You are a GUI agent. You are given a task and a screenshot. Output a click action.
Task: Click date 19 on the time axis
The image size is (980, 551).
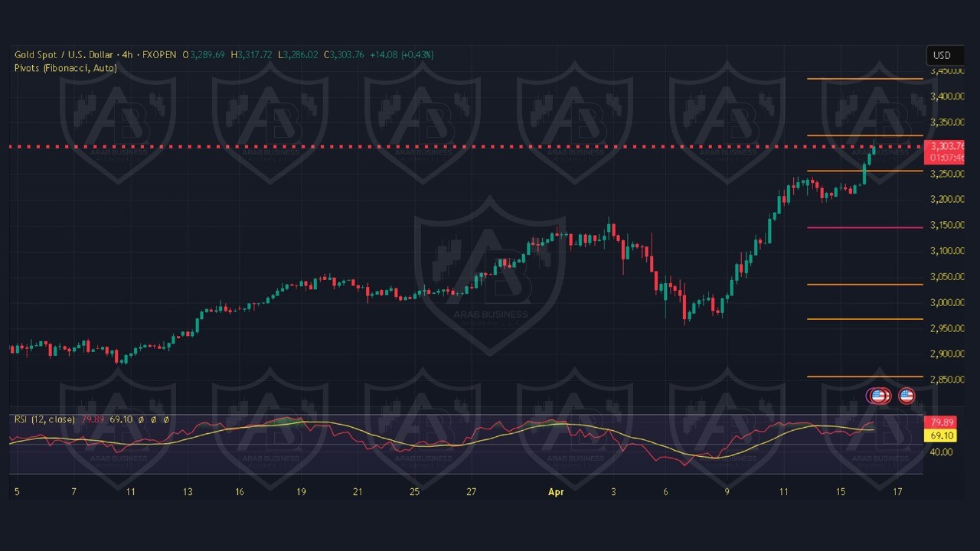[x=302, y=492]
